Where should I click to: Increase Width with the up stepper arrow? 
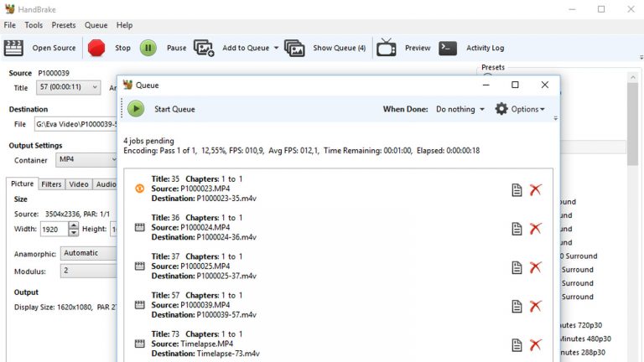[74, 225]
